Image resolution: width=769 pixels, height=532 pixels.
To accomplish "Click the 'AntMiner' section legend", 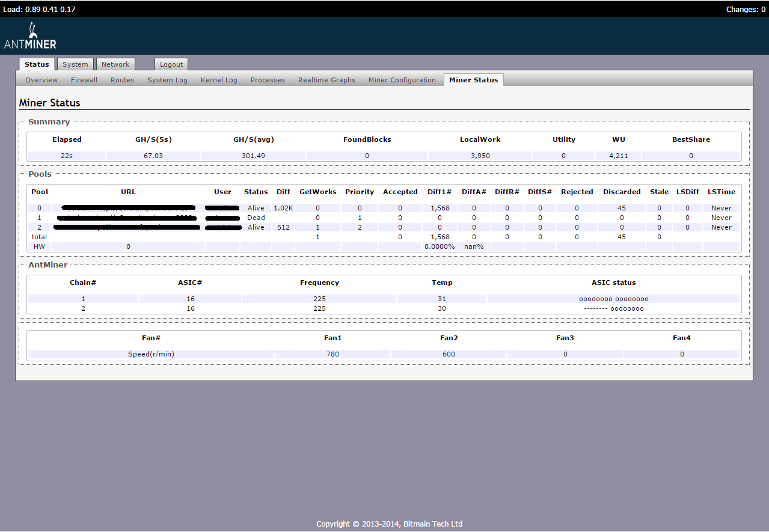I will click(x=48, y=264).
